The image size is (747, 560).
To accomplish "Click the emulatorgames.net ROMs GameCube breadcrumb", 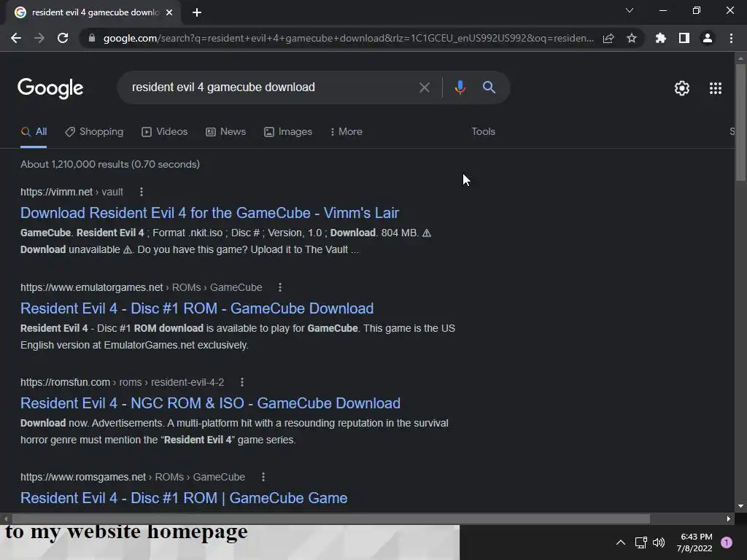I will 141,287.
